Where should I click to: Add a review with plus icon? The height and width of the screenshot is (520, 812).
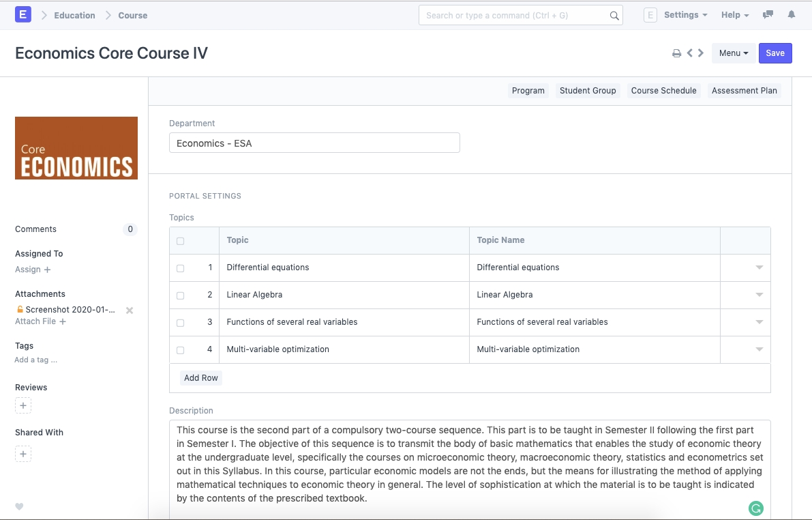23,406
